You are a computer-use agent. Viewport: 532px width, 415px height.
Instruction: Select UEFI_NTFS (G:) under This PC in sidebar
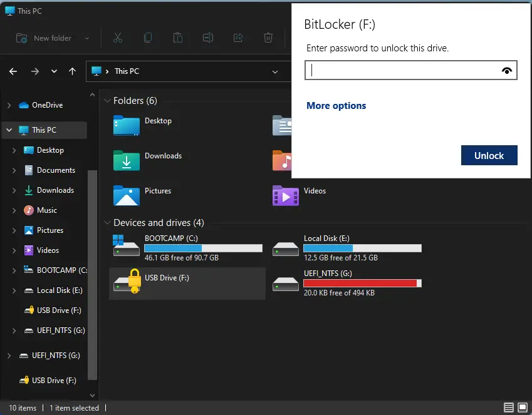pyautogui.click(x=61, y=330)
